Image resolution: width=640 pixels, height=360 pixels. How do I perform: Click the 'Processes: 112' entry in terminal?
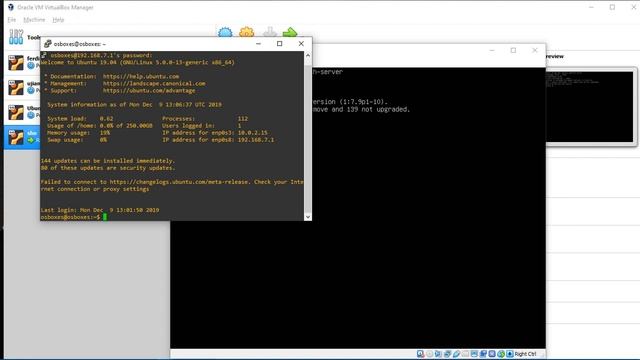click(x=205, y=118)
